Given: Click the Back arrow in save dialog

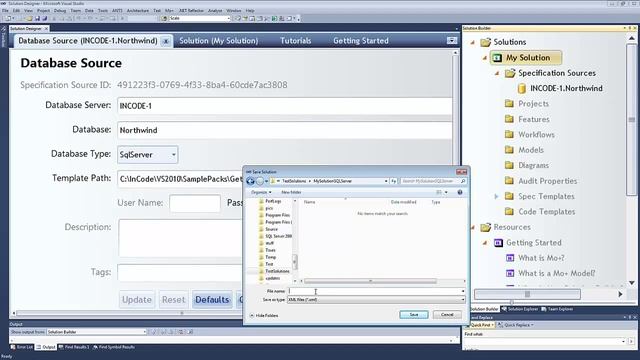Looking at the screenshot, I should (251, 181).
